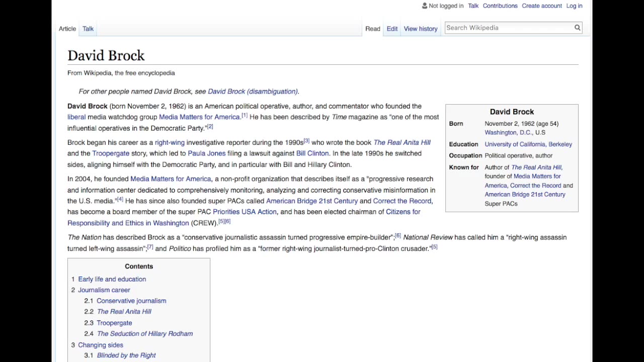Select the Read tab
The height and width of the screenshot is (362, 644).
(373, 29)
